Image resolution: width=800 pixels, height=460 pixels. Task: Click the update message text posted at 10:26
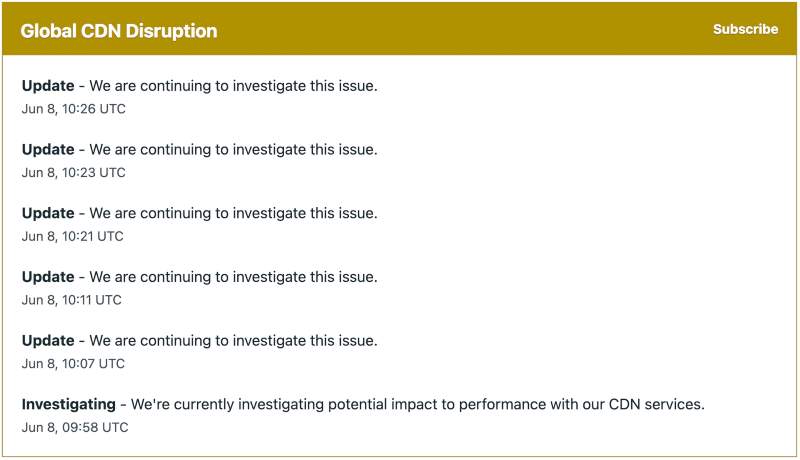pyautogui.click(x=234, y=86)
